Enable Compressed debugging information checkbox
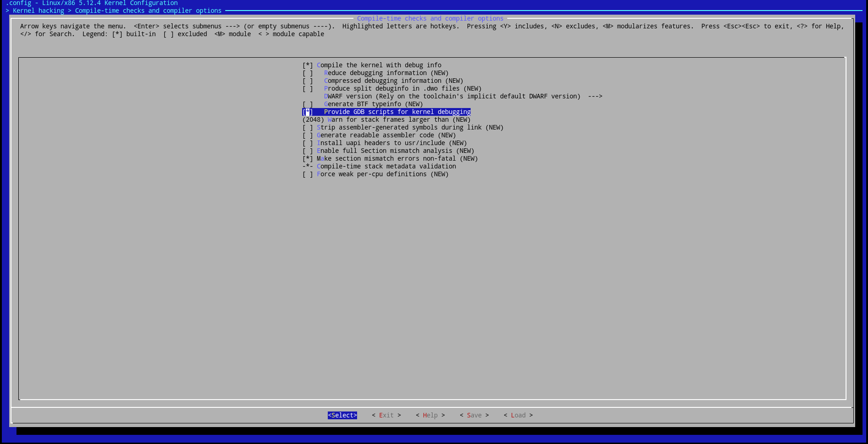Viewport: 868px width, 444px height. [x=308, y=81]
